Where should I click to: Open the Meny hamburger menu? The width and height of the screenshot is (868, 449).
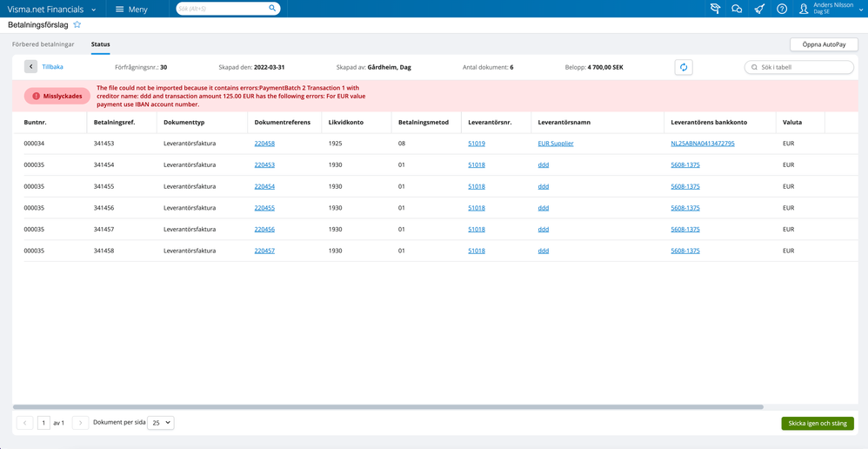(x=131, y=9)
